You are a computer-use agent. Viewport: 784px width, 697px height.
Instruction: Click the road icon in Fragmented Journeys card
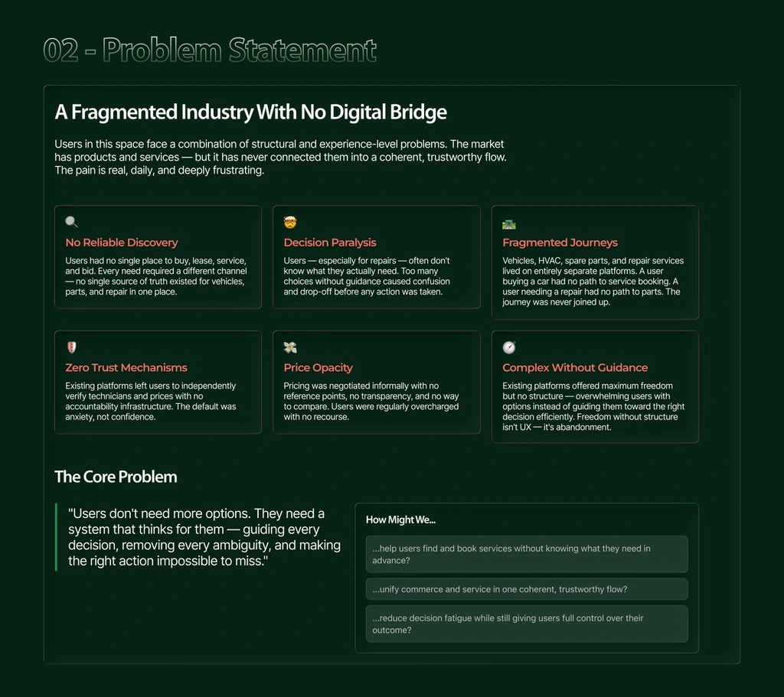coord(509,224)
